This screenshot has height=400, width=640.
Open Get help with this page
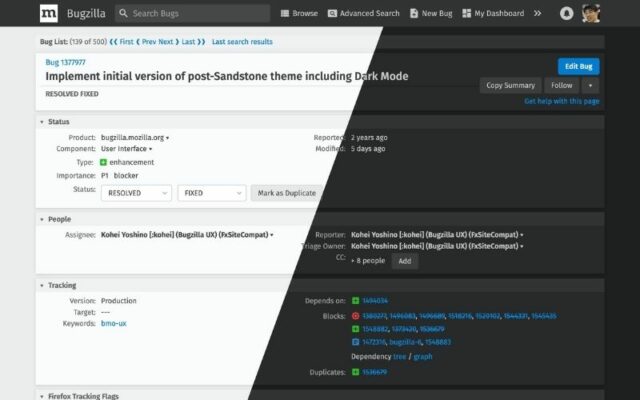coord(562,101)
